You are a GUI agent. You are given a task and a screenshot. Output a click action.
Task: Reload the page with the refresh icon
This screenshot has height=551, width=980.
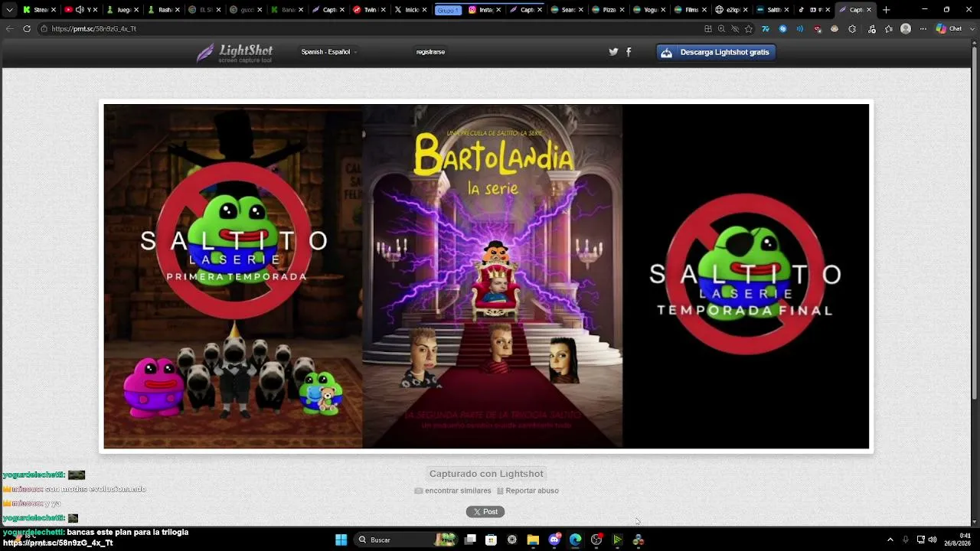[27, 28]
